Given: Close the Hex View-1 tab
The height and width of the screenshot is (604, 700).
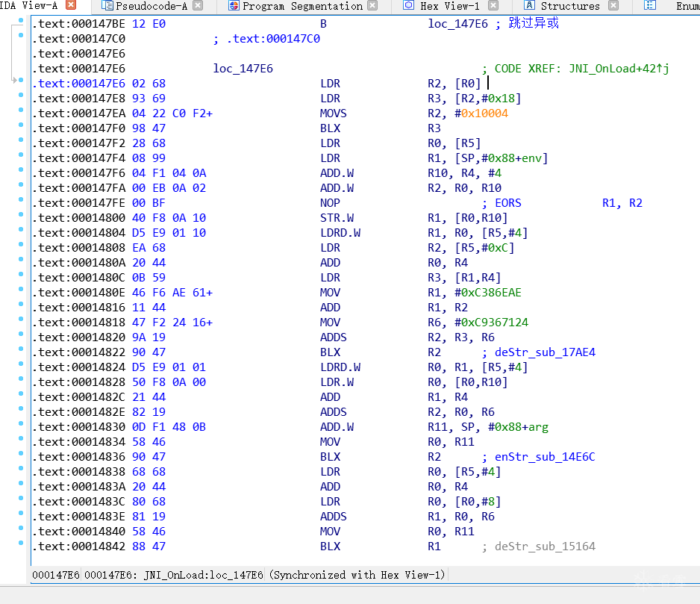Looking at the screenshot, I should 493,5.
